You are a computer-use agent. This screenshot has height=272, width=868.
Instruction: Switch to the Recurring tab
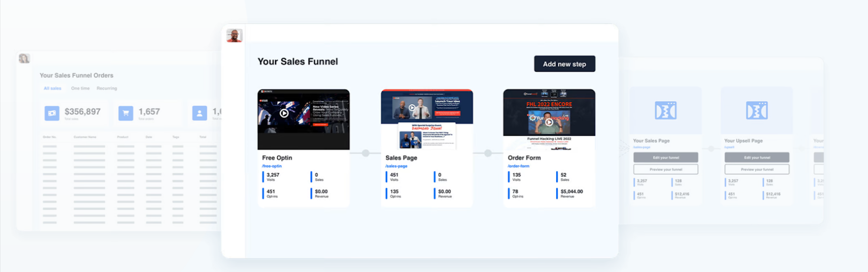(107, 88)
